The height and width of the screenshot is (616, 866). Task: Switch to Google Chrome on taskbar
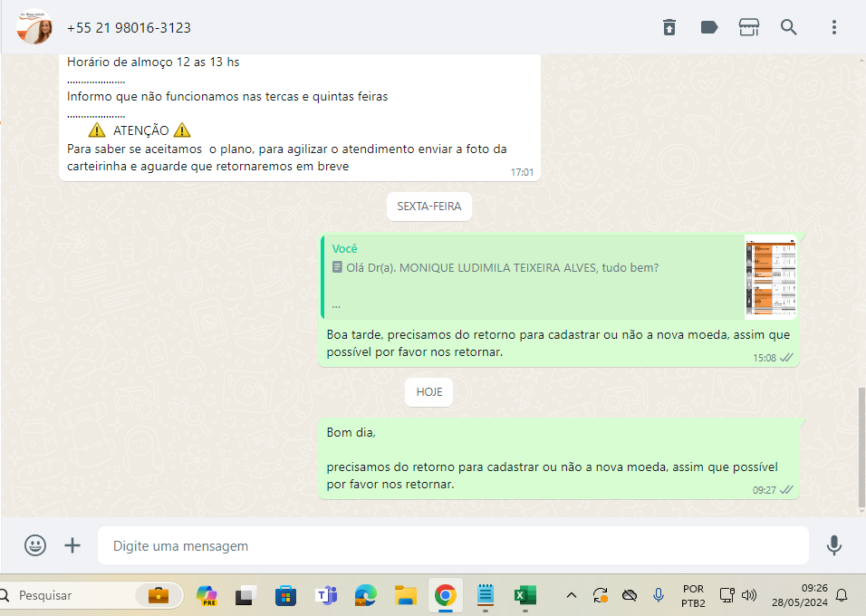point(445,595)
